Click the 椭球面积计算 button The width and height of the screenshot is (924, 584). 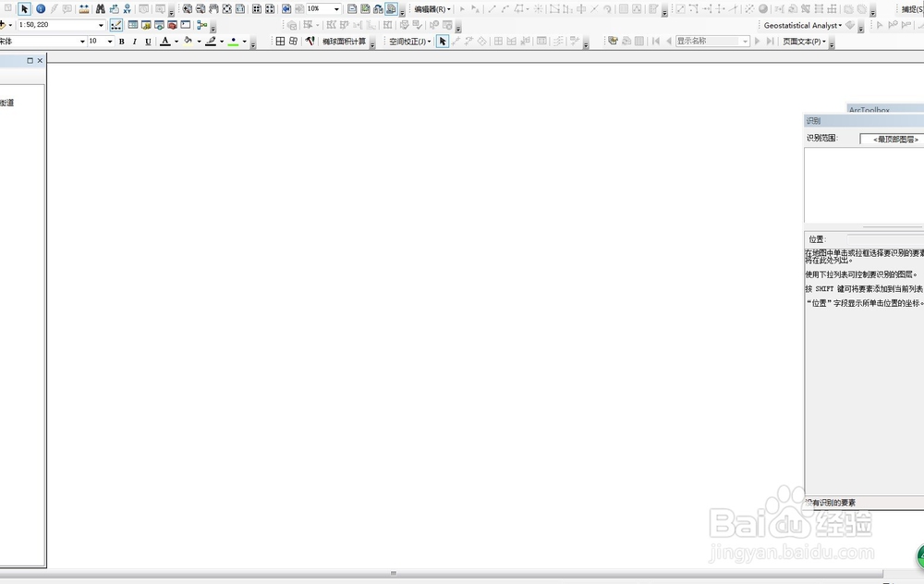[x=344, y=42]
